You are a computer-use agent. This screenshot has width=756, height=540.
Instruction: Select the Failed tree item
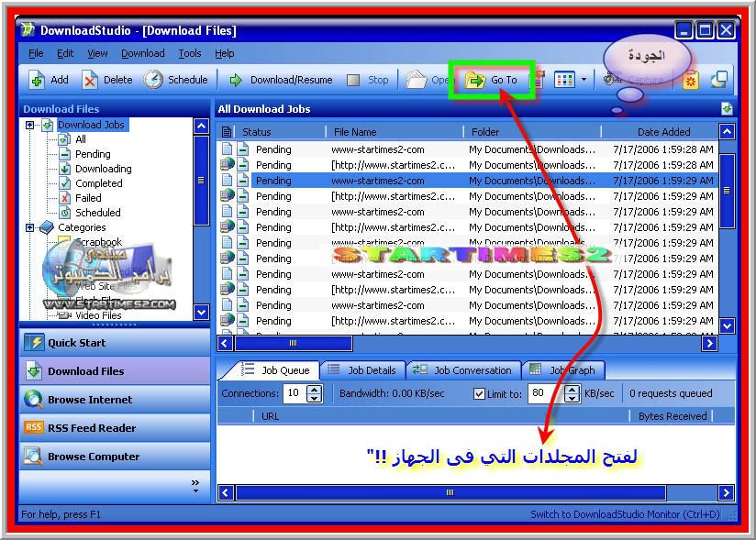[x=88, y=198]
